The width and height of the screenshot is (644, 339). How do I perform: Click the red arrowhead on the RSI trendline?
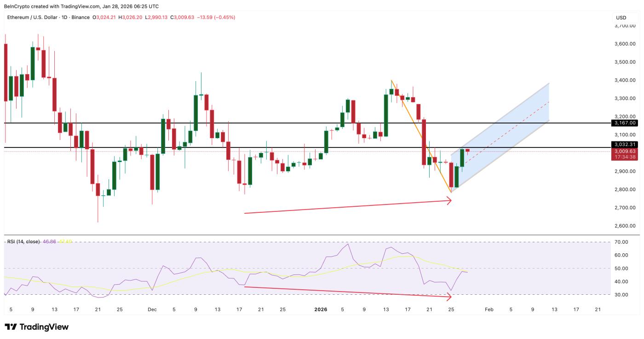point(448,298)
